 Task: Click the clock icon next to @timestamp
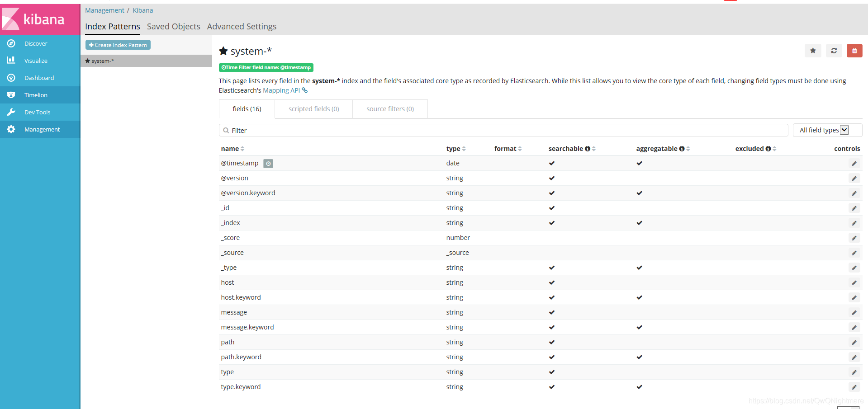[x=268, y=164]
